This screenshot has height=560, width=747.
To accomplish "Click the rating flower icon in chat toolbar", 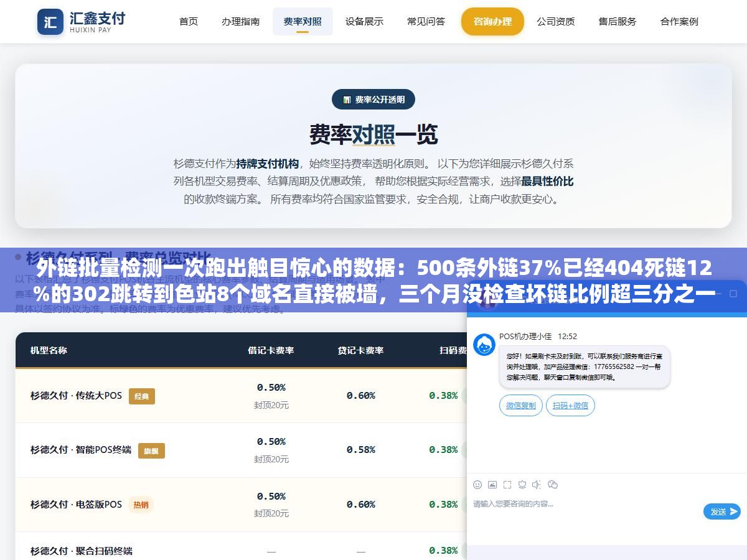I will click(522, 485).
